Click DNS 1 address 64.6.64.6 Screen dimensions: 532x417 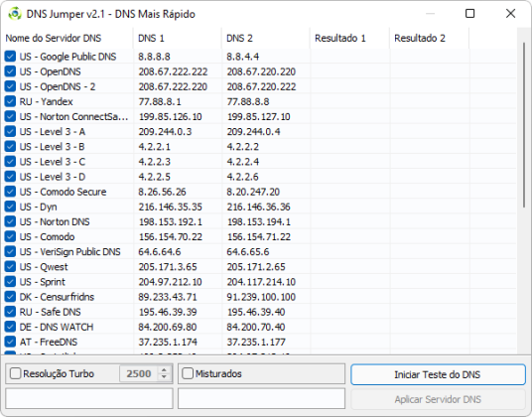[160, 252]
